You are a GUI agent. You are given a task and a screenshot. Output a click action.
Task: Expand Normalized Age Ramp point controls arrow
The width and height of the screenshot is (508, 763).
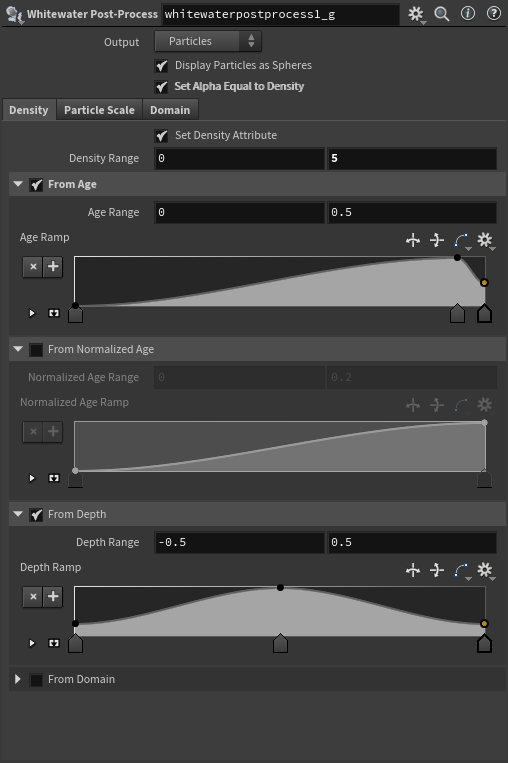pyautogui.click(x=32, y=478)
